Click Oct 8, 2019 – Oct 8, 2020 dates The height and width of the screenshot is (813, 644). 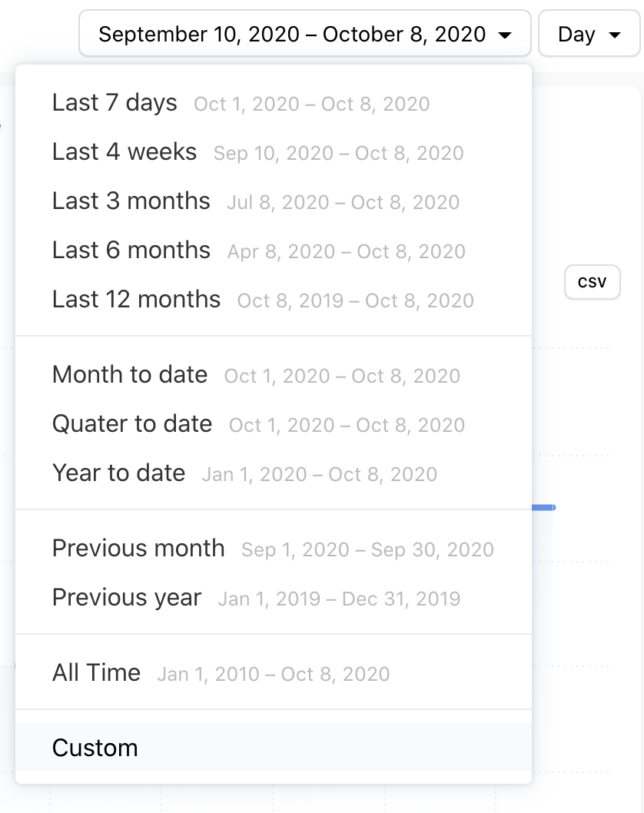[x=355, y=300]
